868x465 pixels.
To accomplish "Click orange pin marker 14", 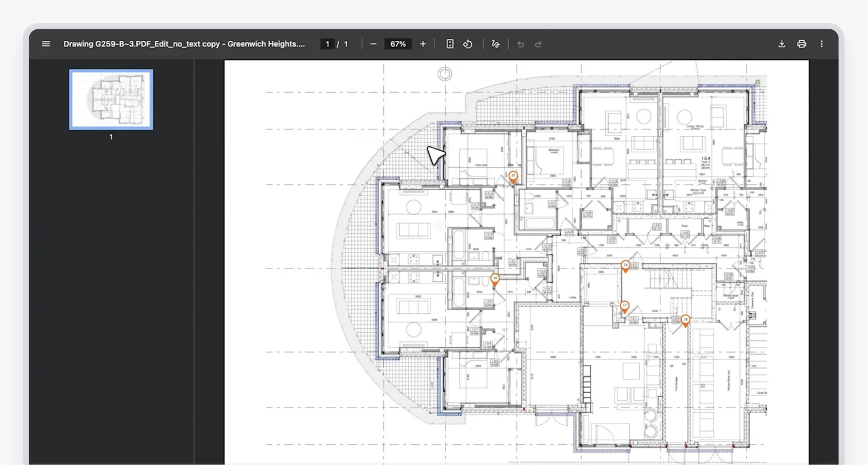I will click(x=625, y=266).
